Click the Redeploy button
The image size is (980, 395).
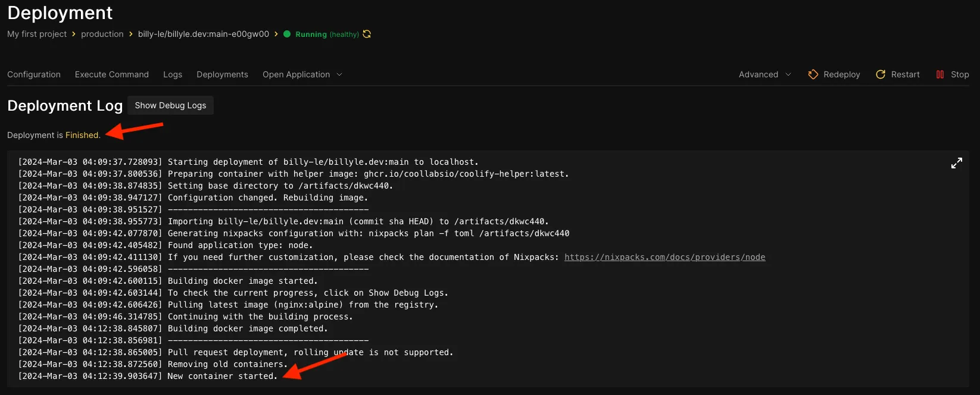pyautogui.click(x=834, y=74)
